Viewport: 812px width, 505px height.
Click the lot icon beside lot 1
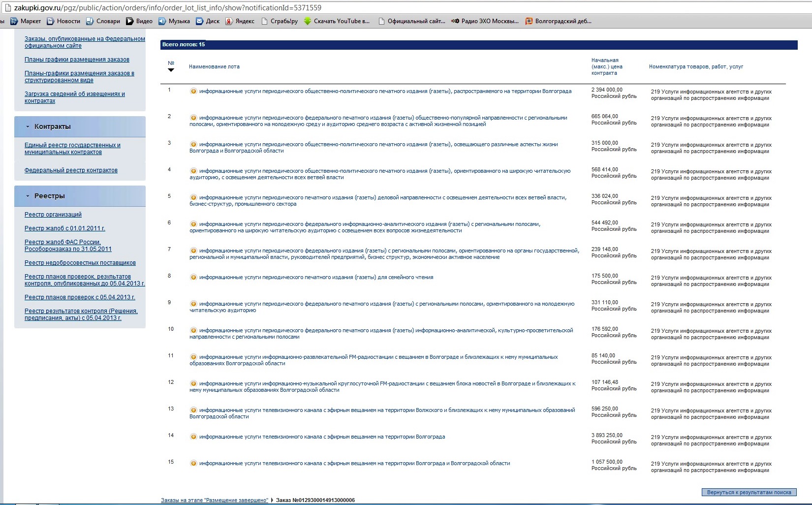[x=193, y=91]
